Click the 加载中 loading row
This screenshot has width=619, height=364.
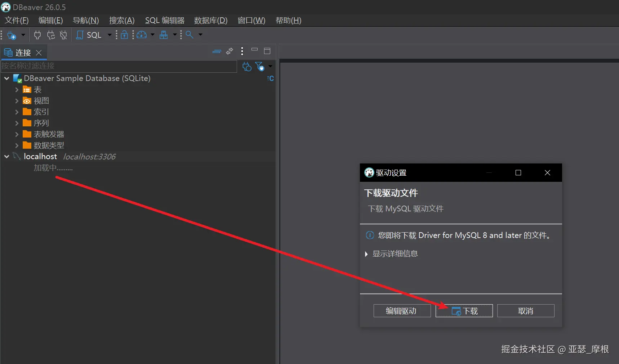[x=53, y=168]
